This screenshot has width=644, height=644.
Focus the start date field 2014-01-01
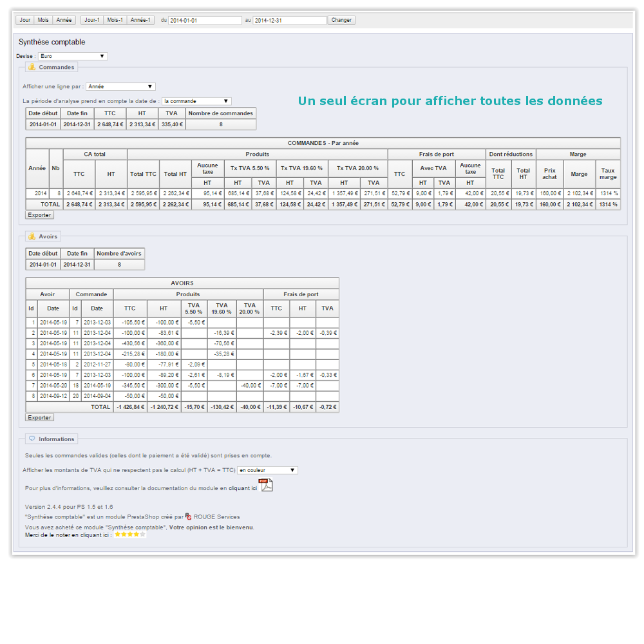(205, 21)
